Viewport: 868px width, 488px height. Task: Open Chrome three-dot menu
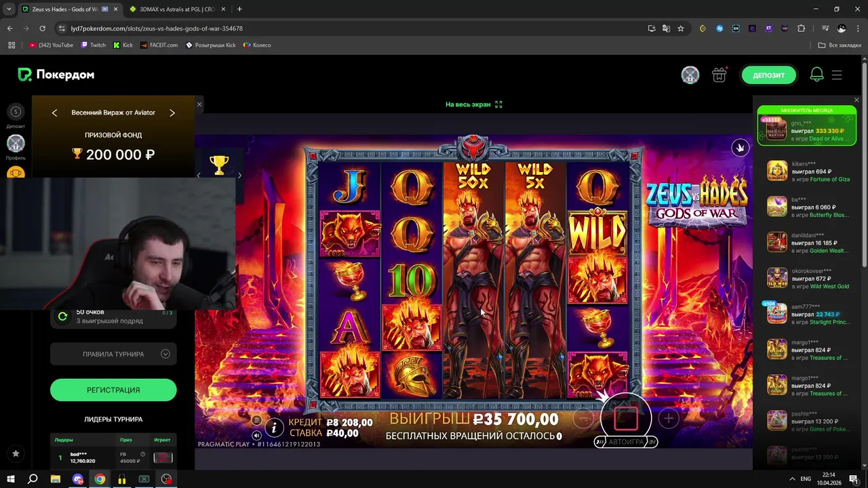tap(857, 28)
